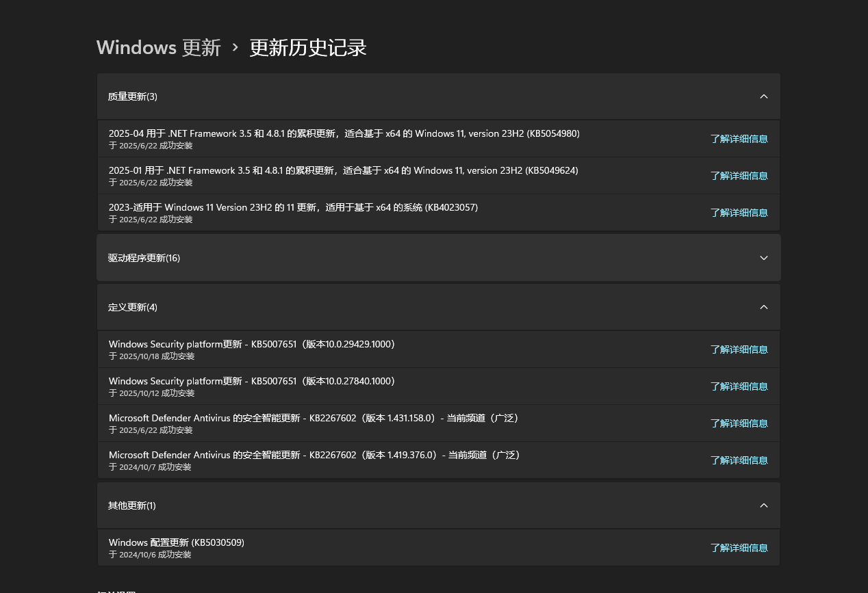The height and width of the screenshot is (593, 868).
Task: Collapse the 定义更新(4) section chevron
Action: (764, 307)
